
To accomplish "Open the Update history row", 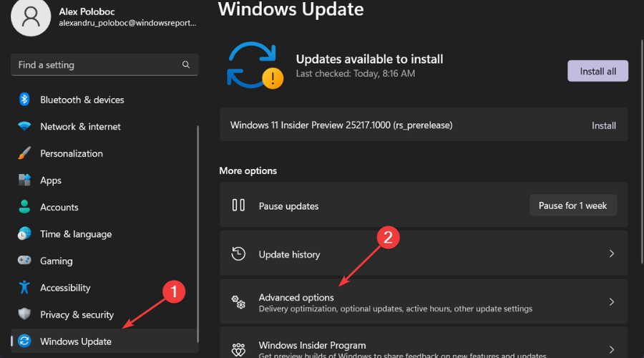I will pos(424,253).
